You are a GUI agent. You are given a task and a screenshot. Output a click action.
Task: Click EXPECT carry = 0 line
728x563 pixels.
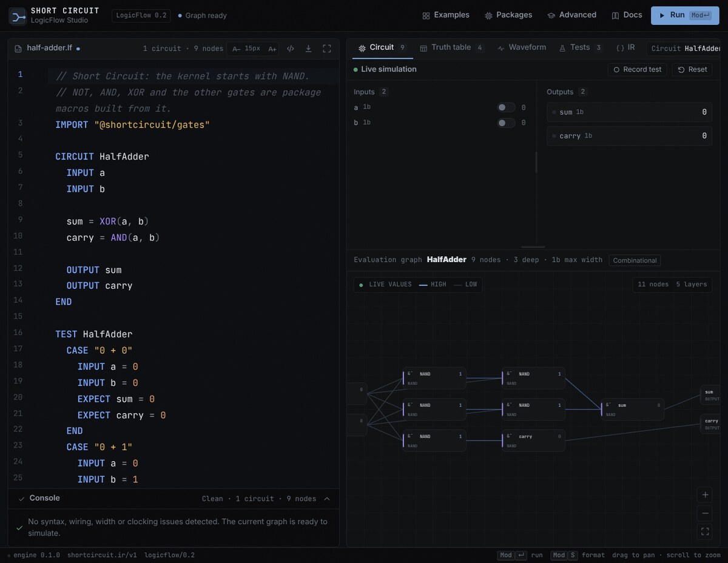[x=121, y=415]
